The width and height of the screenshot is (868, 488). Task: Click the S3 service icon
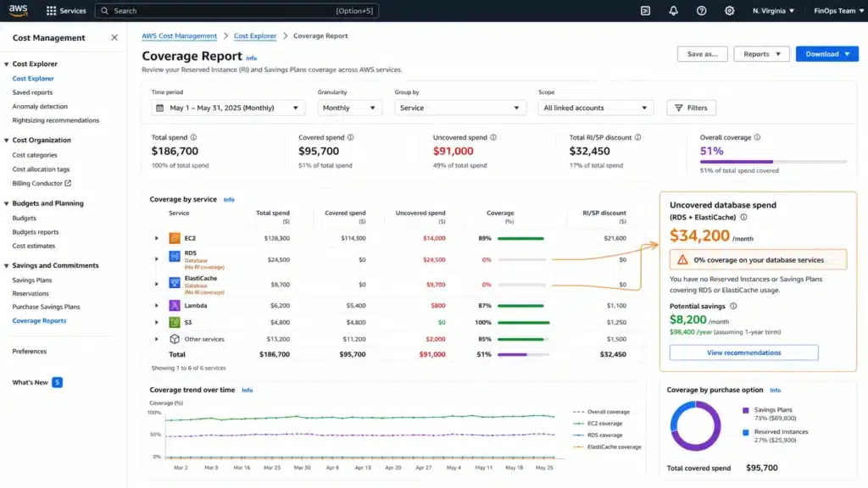point(175,322)
